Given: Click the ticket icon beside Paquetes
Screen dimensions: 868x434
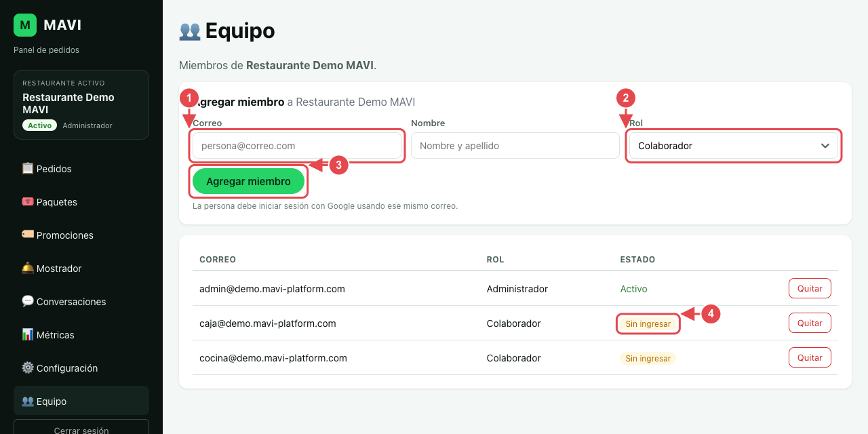Looking at the screenshot, I should coord(28,201).
